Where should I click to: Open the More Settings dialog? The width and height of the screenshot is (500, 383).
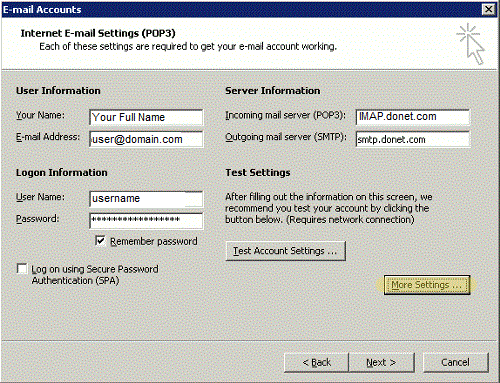click(x=427, y=285)
